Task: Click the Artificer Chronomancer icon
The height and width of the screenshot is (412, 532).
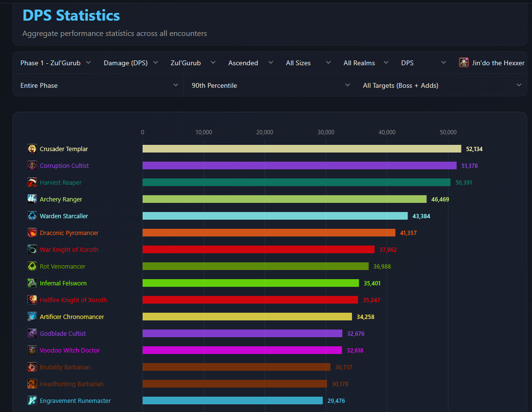Action: click(32, 317)
